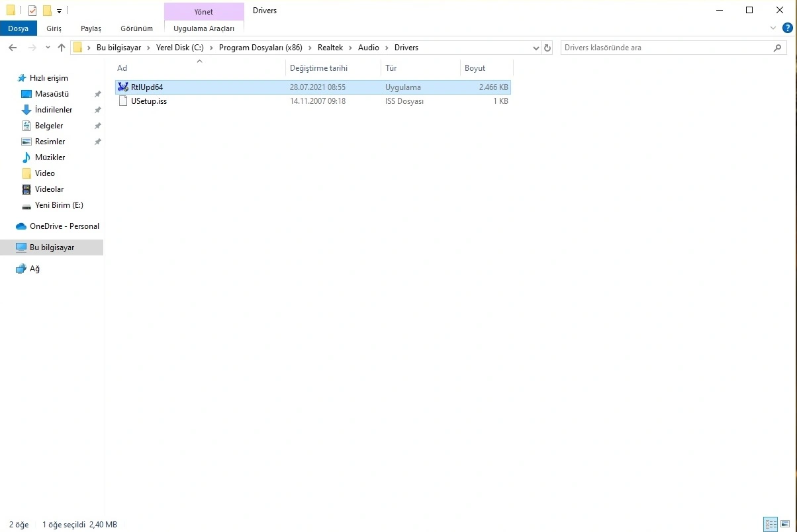
Task: Select the USetup.iss file icon
Action: pos(123,101)
